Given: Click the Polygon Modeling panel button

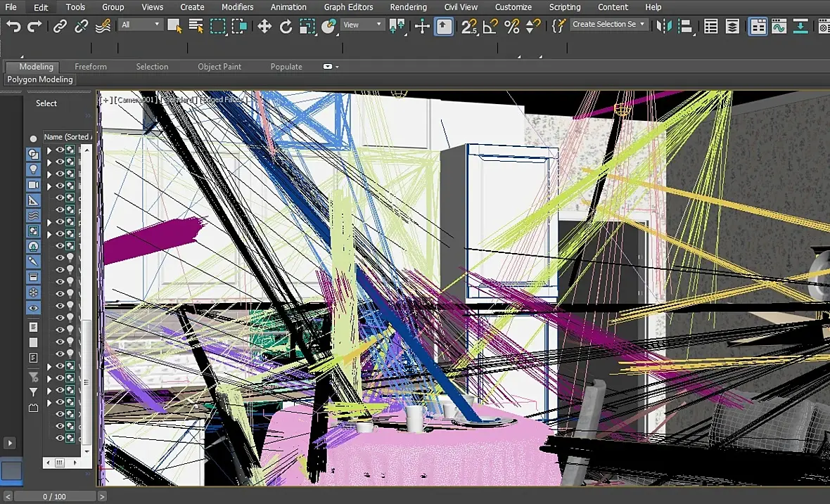Looking at the screenshot, I should pyautogui.click(x=40, y=79).
